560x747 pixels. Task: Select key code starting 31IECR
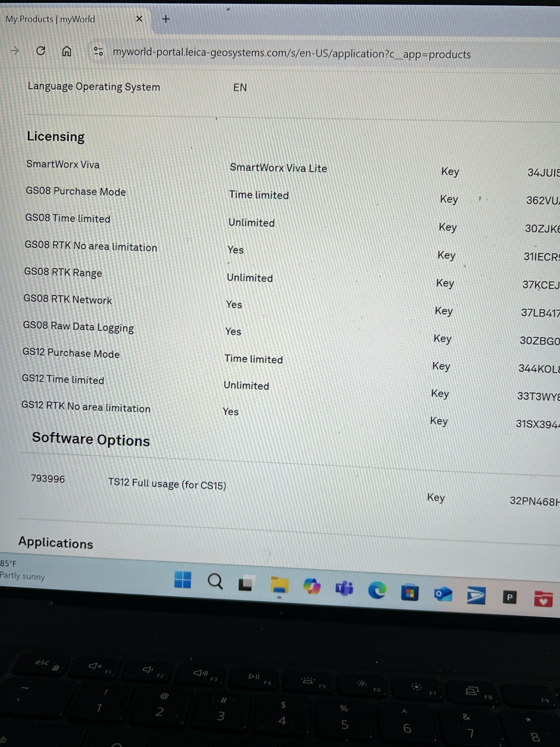click(x=541, y=257)
